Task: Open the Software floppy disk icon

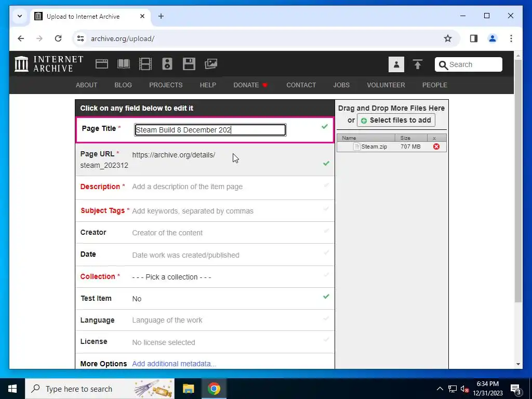Action: pos(189,64)
